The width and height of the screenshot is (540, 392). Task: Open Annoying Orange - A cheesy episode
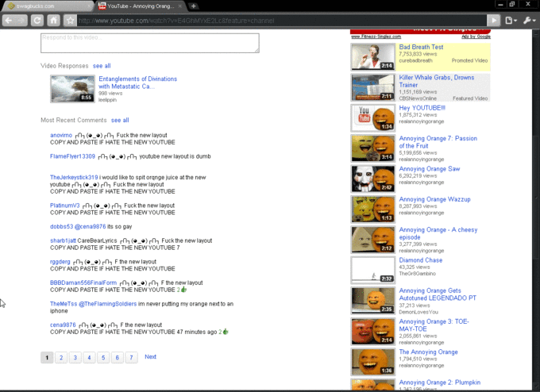pyautogui.click(x=438, y=233)
